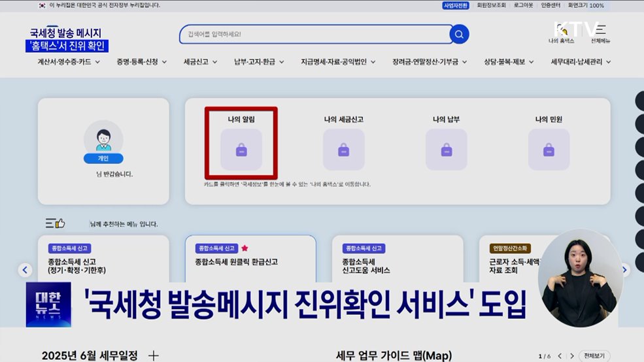644x362 pixels.
Task: Click '님께 추천하는 메뉴 입니다.' text
Action: click(x=124, y=224)
